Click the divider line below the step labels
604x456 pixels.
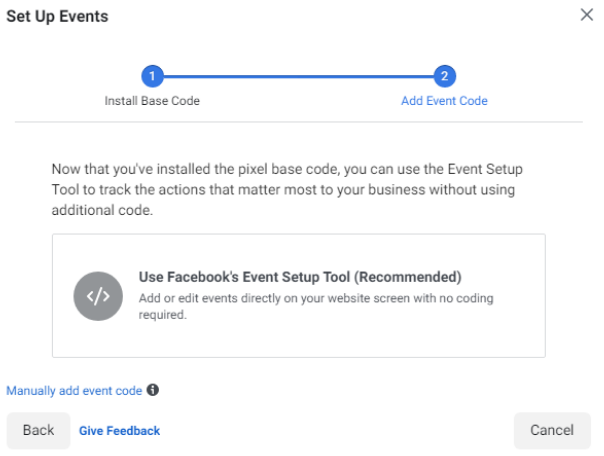tap(298, 122)
